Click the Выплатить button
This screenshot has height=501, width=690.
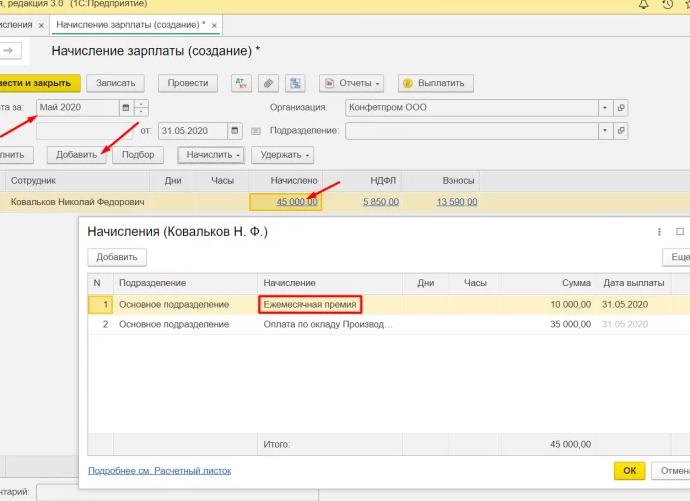[436, 83]
